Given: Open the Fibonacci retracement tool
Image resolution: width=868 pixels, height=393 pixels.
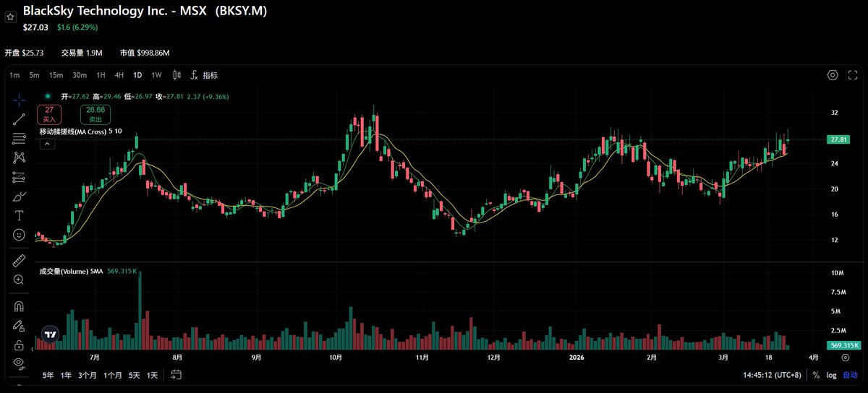Looking at the screenshot, I should (19, 138).
